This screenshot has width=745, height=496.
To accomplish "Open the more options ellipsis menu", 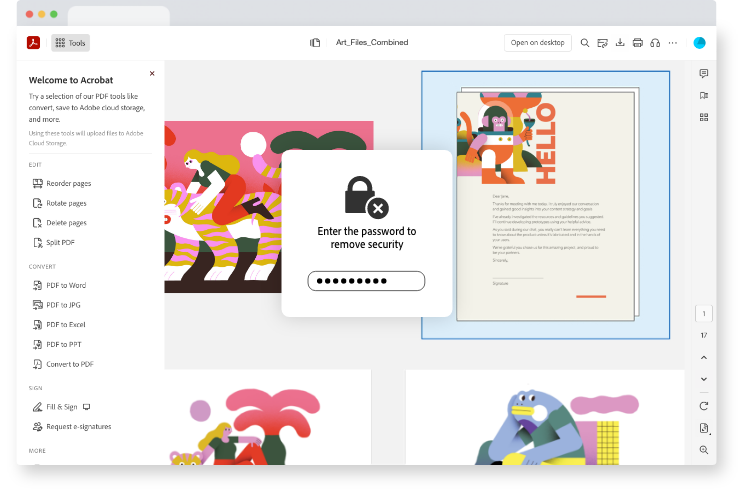I will 673,43.
